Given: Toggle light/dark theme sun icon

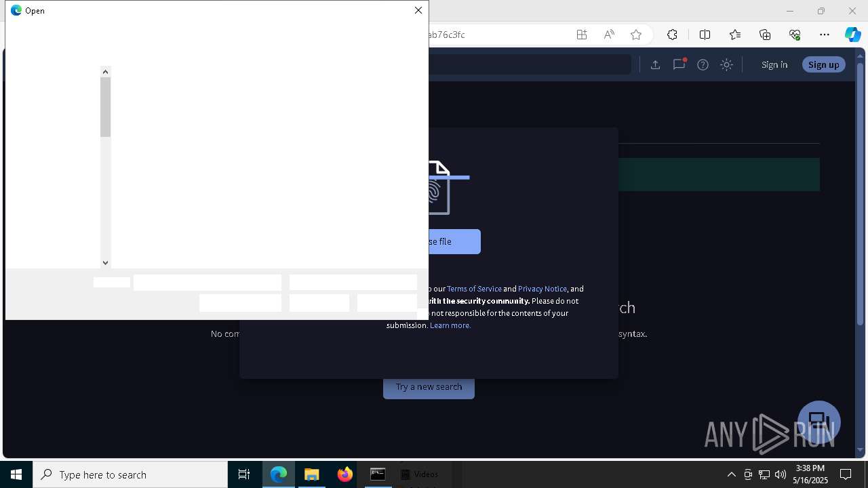Looking at the screenshot, I should [x=726, y=64].
